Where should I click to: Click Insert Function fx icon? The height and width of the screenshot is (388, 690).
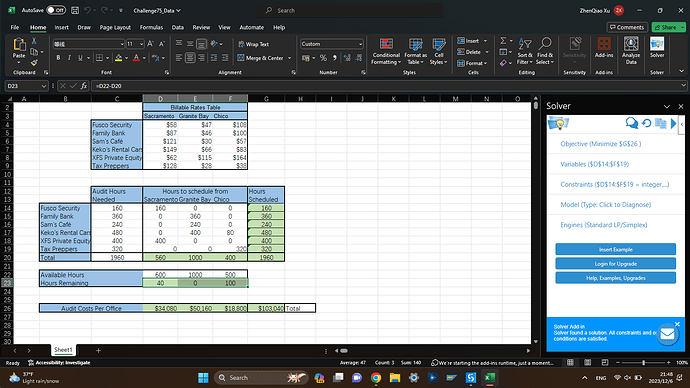coord(84,86)
